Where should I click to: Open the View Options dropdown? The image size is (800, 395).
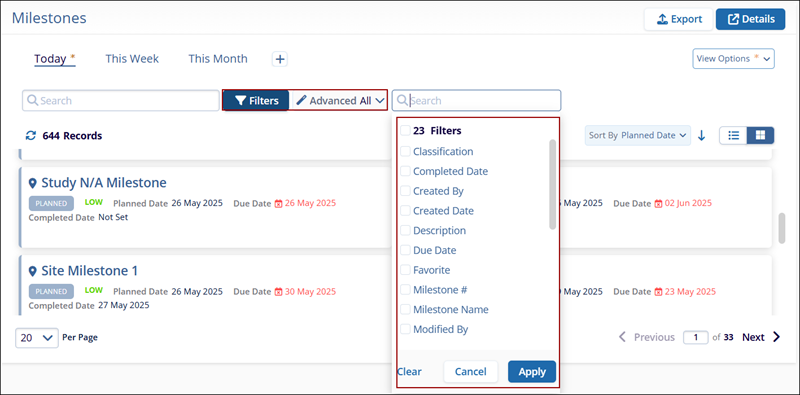click(734, 59)
